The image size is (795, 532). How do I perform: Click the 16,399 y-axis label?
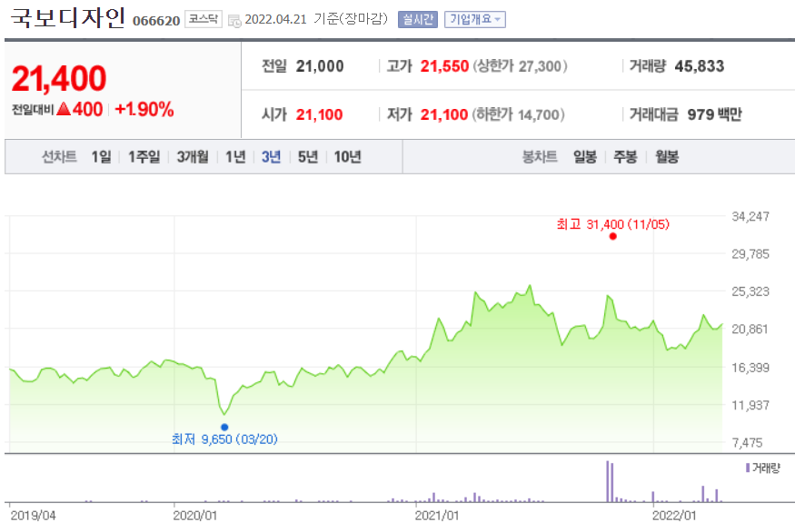tap(750, 368)
